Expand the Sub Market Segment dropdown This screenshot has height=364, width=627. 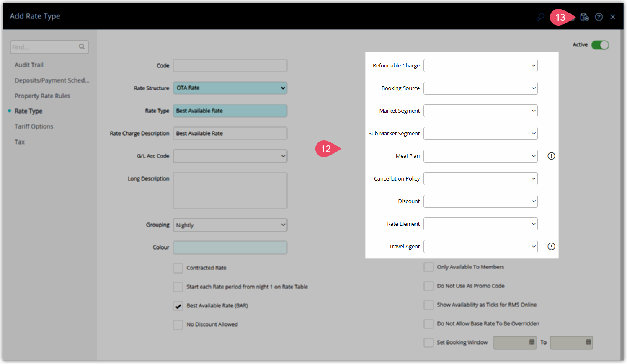480,133
